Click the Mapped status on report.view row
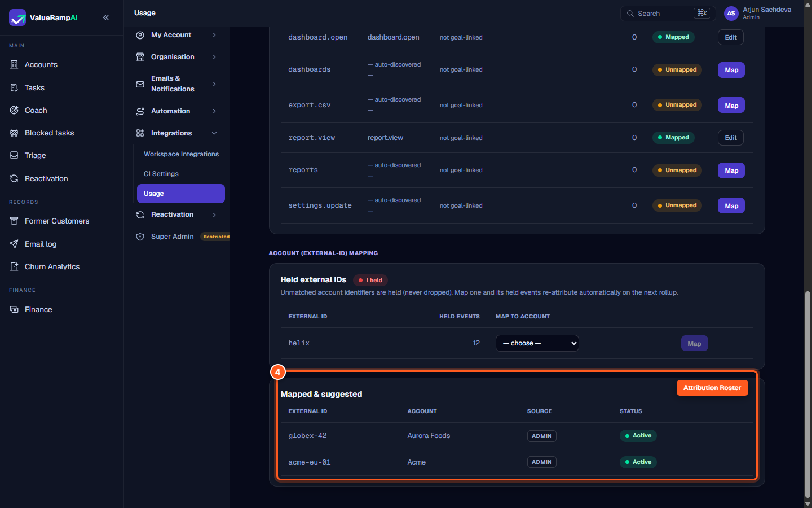 pos(673,138)
